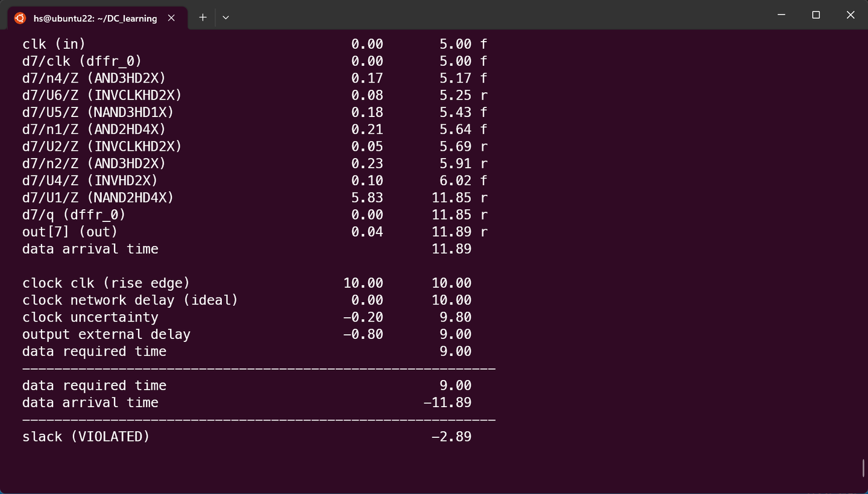868x494 pixels.
Task: Open a new terminal tab with the plus icon
Action: [x=203, y=17]
